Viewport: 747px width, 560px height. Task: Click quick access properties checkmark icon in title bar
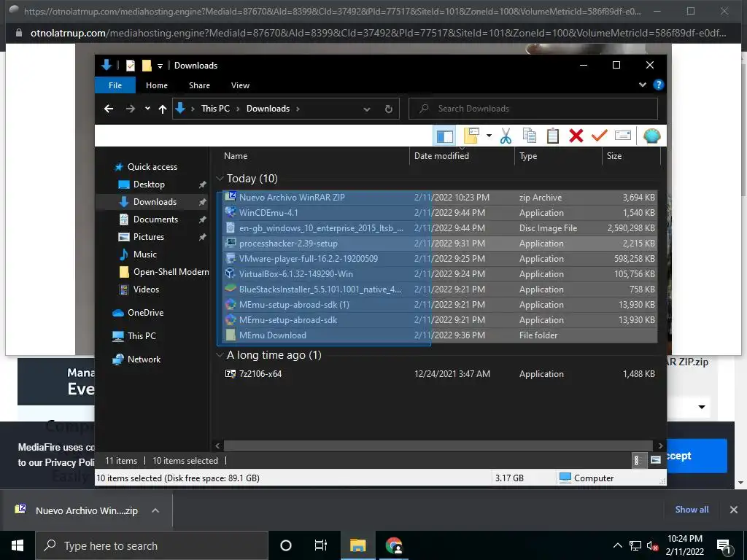click(130, 66)
